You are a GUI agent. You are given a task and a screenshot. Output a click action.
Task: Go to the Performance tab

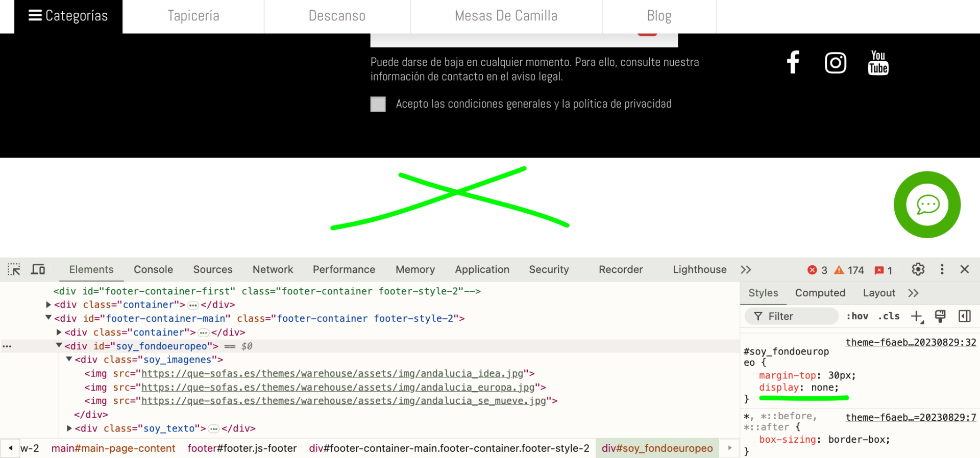click(x=344, y=269)
